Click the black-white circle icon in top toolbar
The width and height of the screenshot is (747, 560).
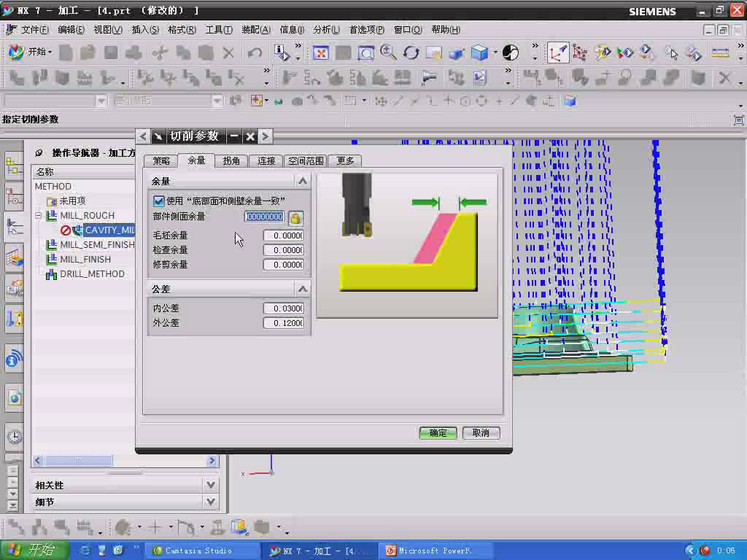coord(510,52)
